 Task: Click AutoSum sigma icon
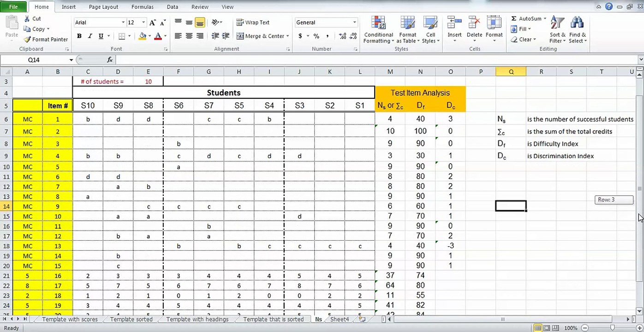[514, 19]
